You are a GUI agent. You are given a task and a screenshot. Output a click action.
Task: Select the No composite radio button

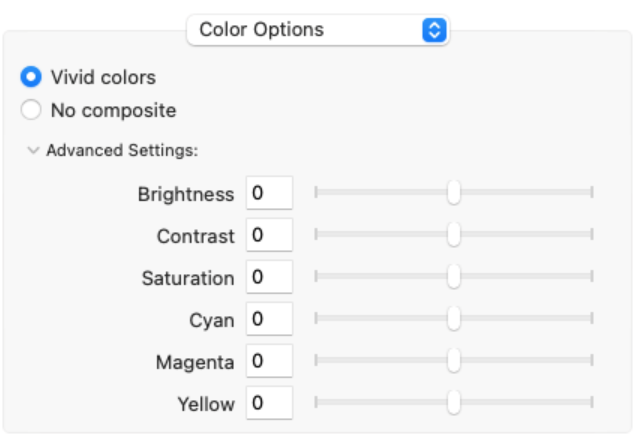[31, 110]
